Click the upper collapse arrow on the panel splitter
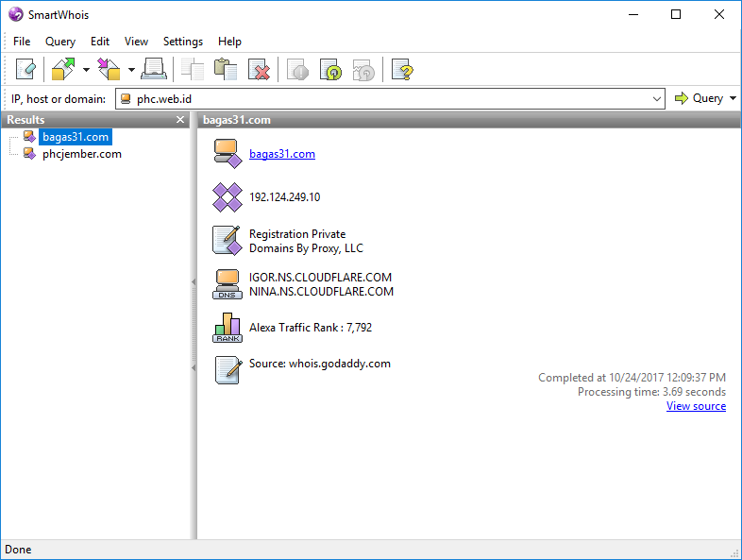742x560 pixels. 194,282
